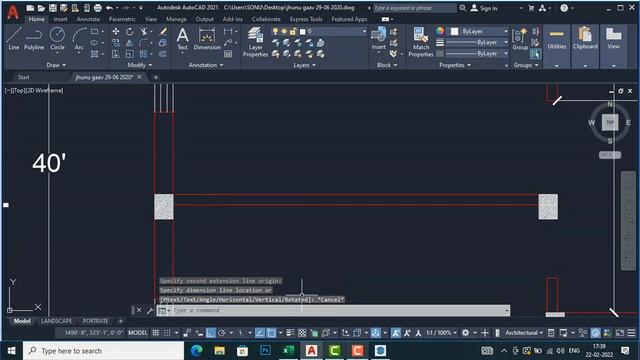
Task: Open the Parametric ribbon tab
Action: coord(122,19)
